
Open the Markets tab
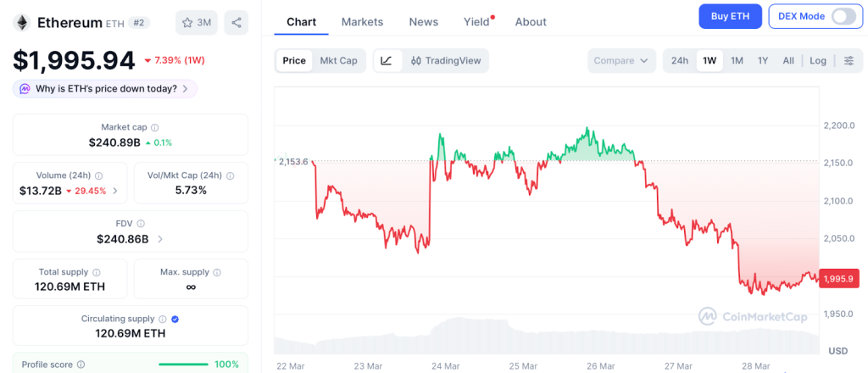click(x=362, y=22)
